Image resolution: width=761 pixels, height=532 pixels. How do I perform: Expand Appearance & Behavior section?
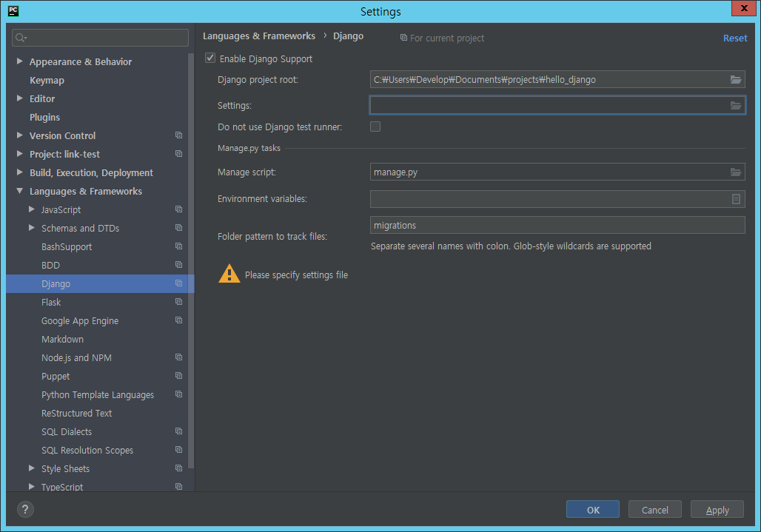[x=20, y=61]
